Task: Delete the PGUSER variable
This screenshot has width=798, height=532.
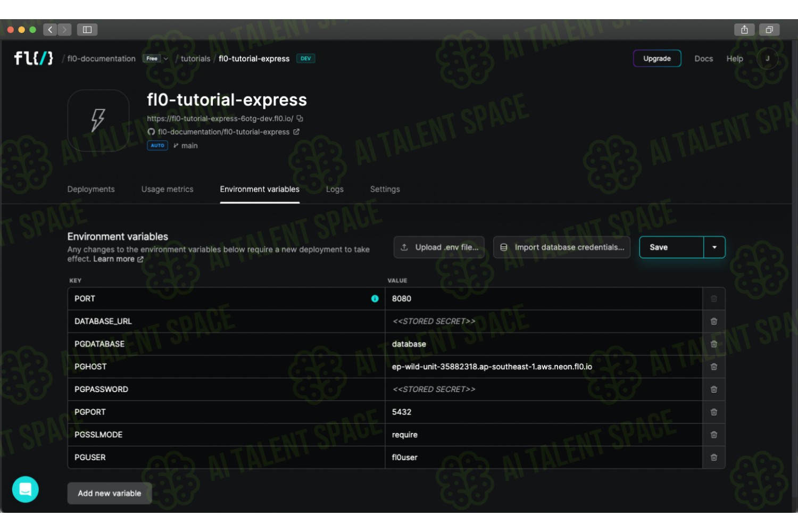Action: (x=714, y=458)
